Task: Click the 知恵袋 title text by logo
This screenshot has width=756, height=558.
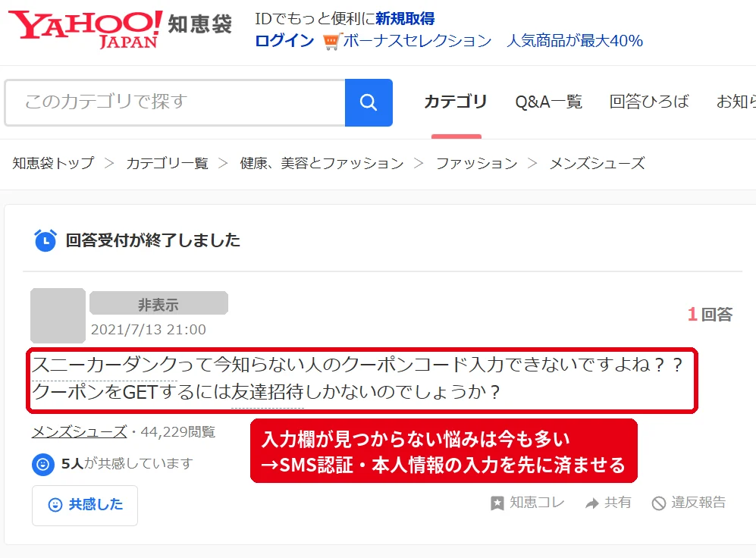Action: point(200,24)
